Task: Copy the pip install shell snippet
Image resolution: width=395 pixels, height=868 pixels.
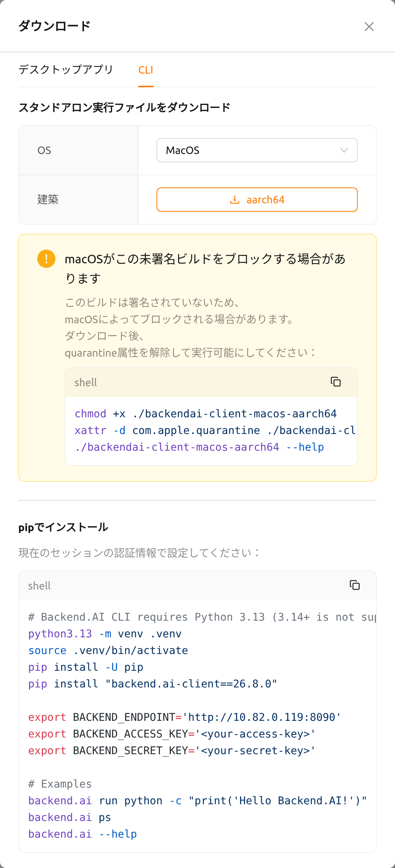Action: click(x=355, y=585)
